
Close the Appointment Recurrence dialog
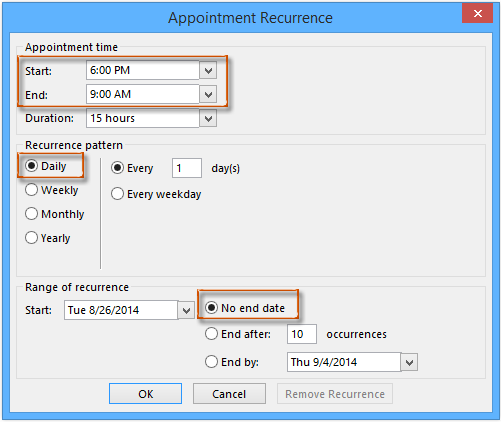pos(477,13)
